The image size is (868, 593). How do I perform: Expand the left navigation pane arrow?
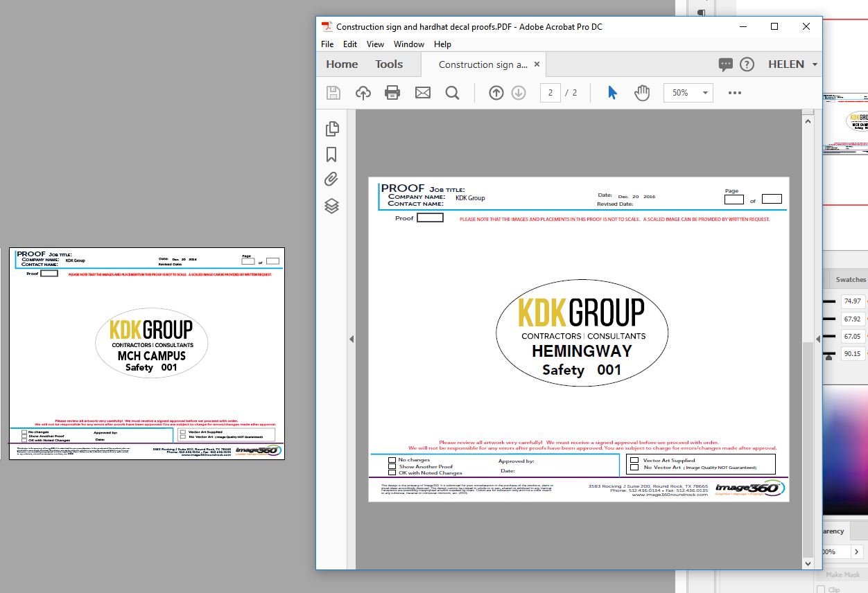click(351, 339)
